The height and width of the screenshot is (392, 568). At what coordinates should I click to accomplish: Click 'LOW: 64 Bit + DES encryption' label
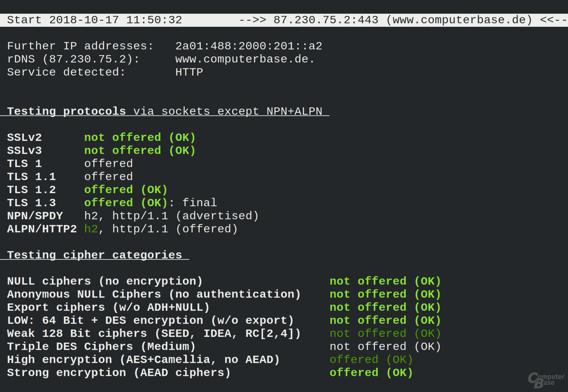coord(150,320)
